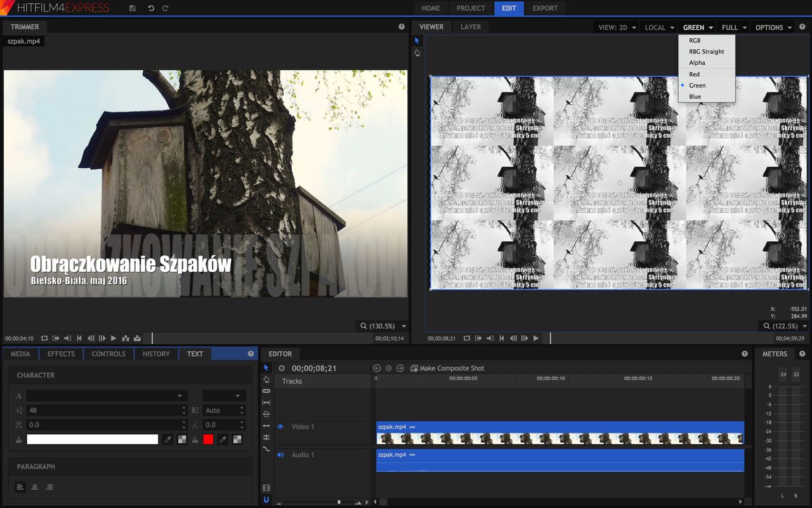The height and width of the screenshot is (508, 812).
Task: Open the View: 2D dropdown
Action: [617, 27]
